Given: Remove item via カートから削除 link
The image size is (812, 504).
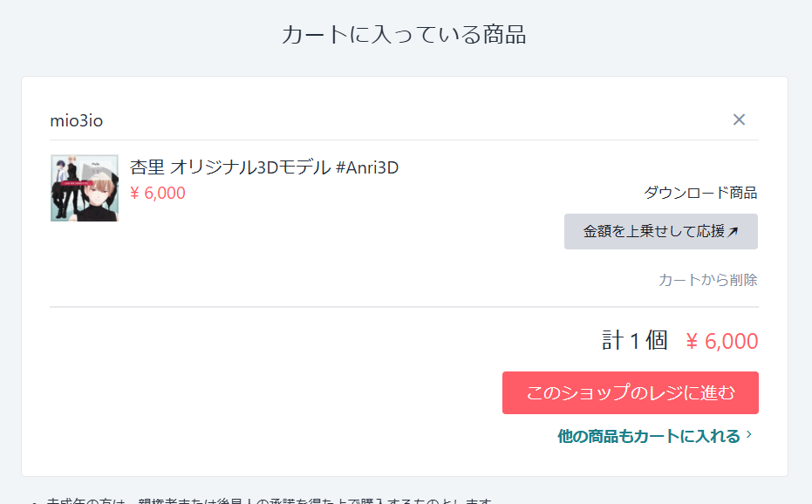Looking at the screenshot, I should point(707,280).
